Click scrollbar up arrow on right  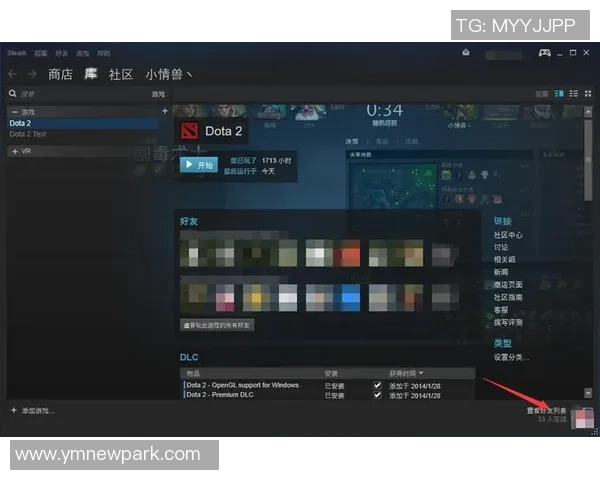588,112
